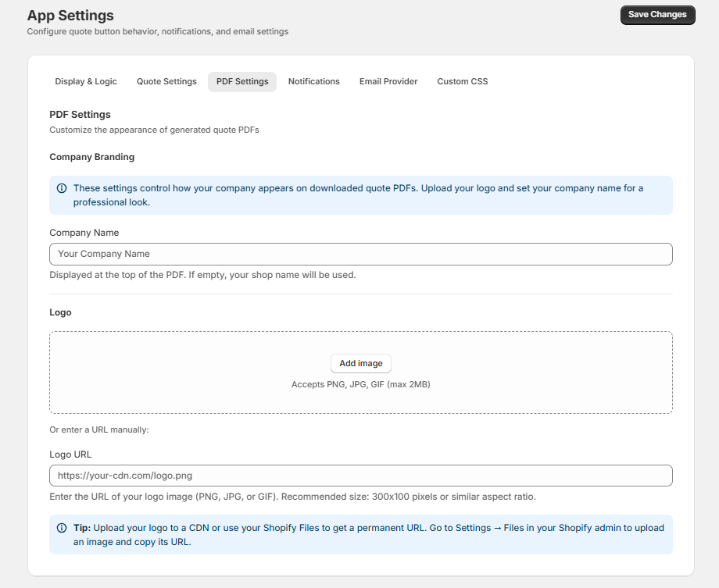Image resolution: width=719 pixels, height=588 pixels.
Task: Click the Logo section heading
Action: point(60,312)
